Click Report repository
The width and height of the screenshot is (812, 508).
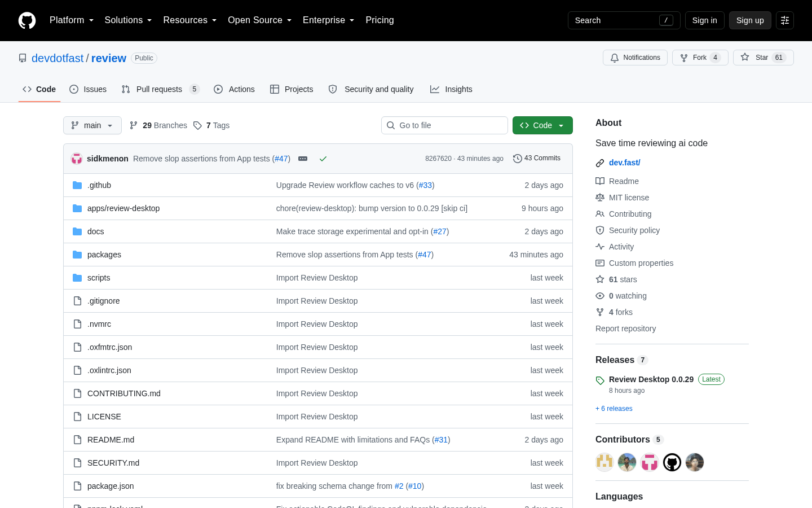pyautogui.click(x=626, y=329)
